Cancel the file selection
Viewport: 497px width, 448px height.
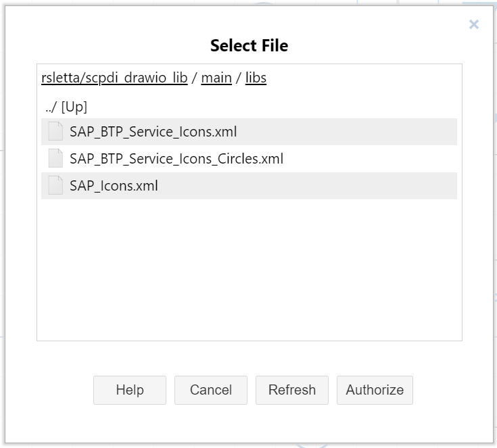click(x=211, y=390)
